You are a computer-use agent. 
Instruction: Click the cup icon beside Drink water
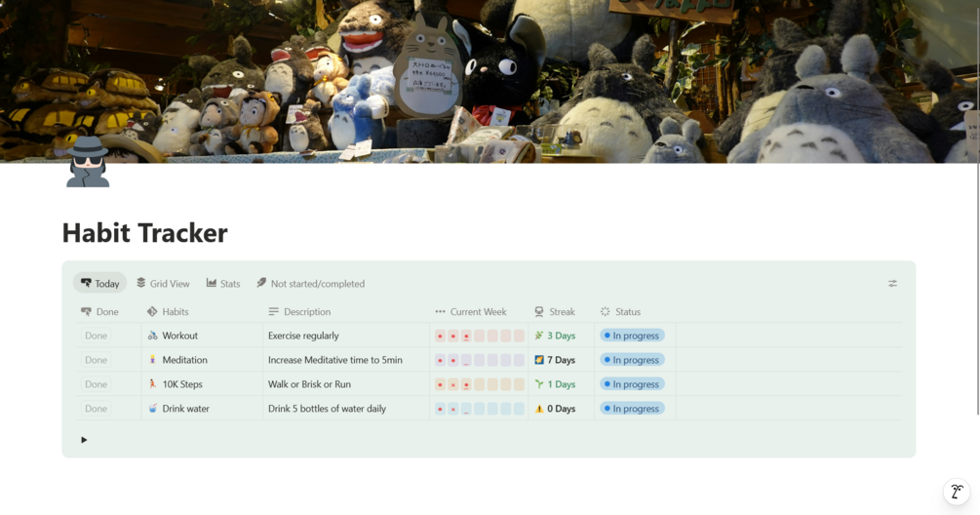tap(152, 409)
